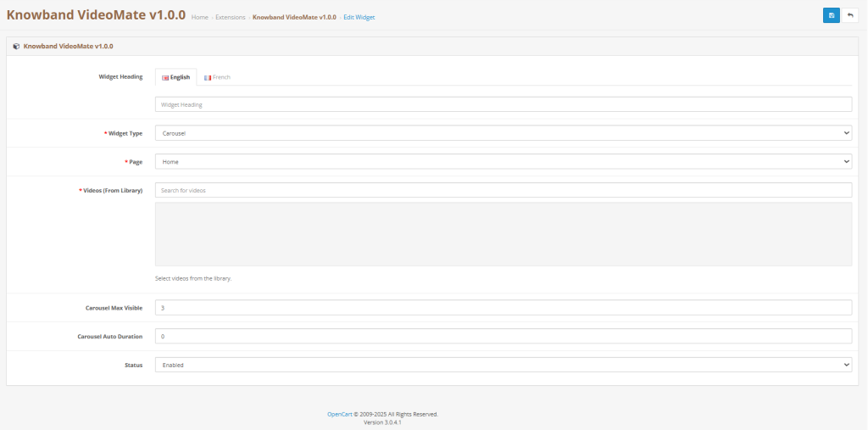Focus the Widget Heading text field
This screenshot has height=430, width=868.
tap(504, 104)
